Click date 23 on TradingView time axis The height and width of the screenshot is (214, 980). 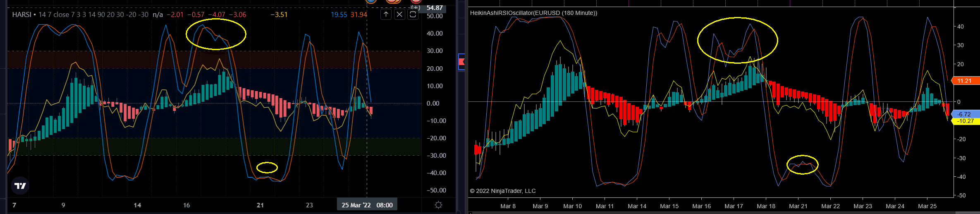tap(309, 205)
